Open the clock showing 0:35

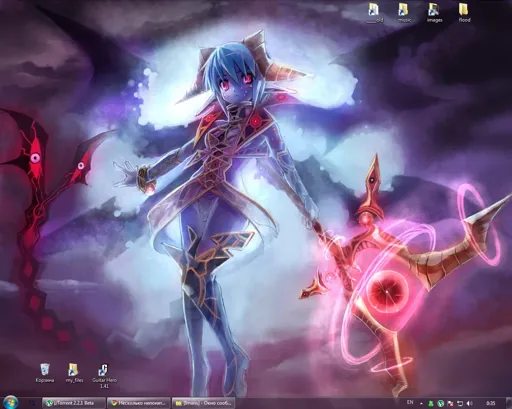(x=491, y=403)
